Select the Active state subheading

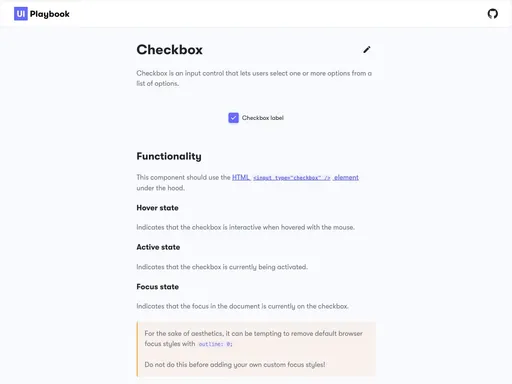pos(158,247)
